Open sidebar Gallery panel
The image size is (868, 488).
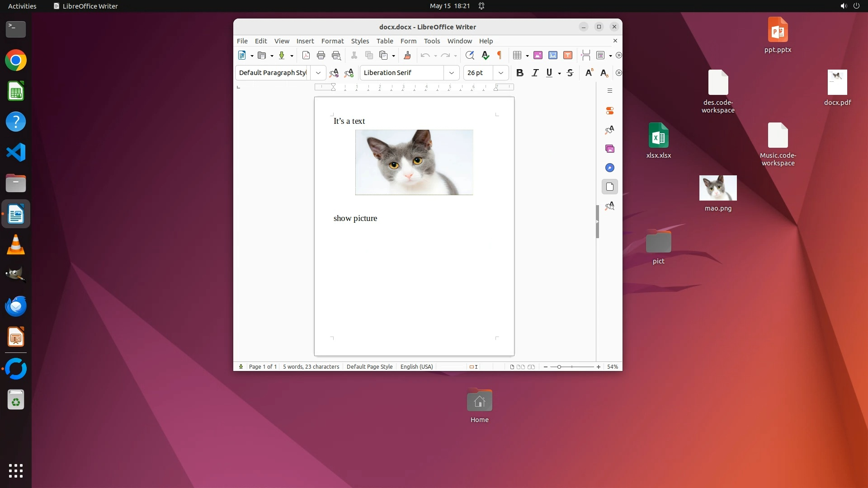click(x=610, y=149)
